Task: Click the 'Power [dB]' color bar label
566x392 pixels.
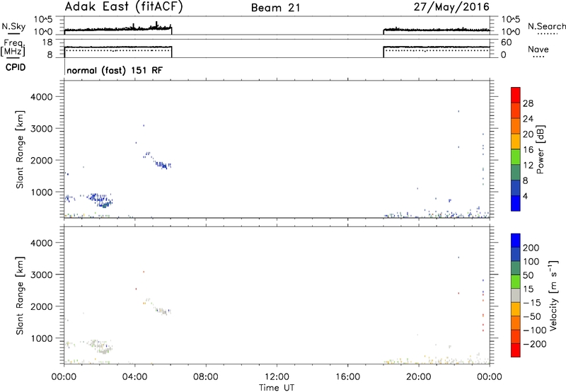Action: coord(541,149)
